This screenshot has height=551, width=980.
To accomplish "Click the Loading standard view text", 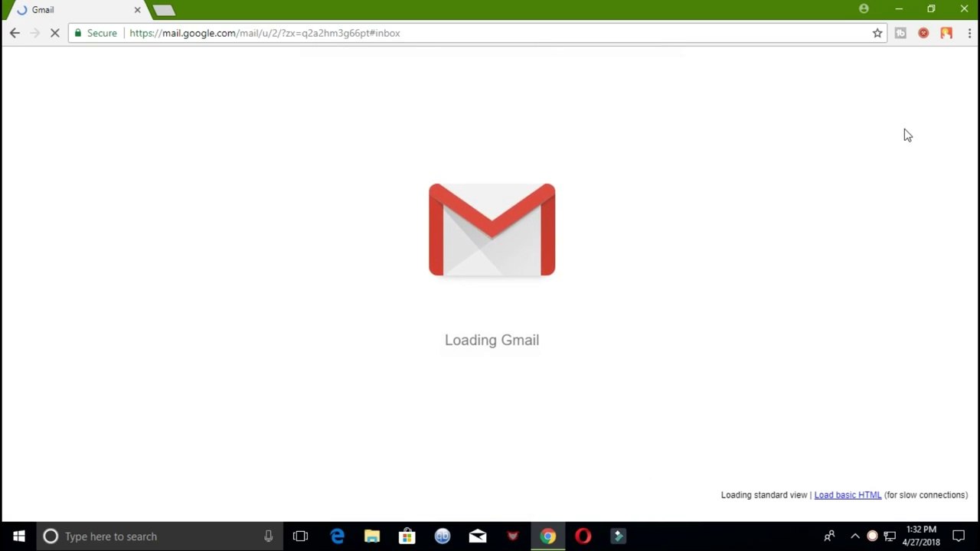I will pyautogui.click(x=763, y=495).
